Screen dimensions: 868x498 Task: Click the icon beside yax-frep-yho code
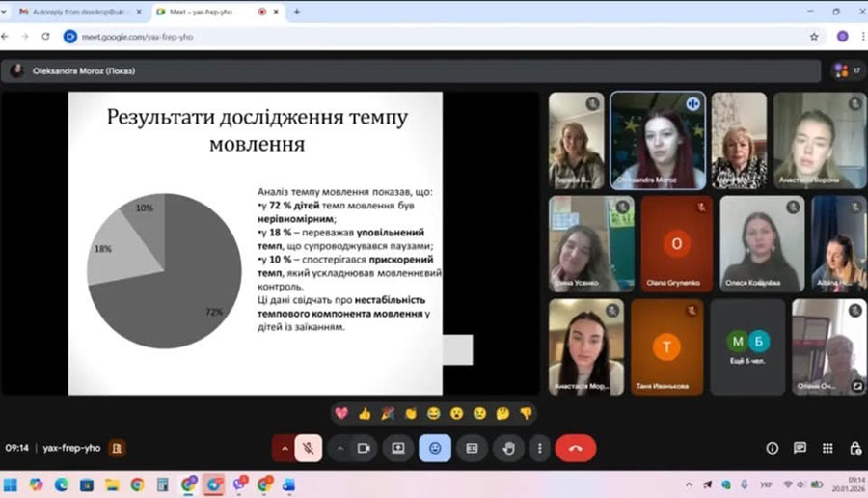pyautogui.click(x=117, y=448)
